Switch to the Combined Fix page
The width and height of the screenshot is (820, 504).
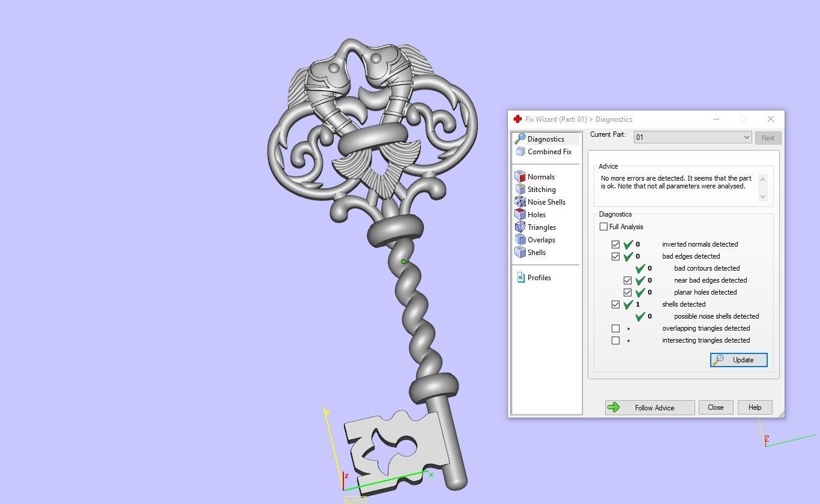(549, 152)
